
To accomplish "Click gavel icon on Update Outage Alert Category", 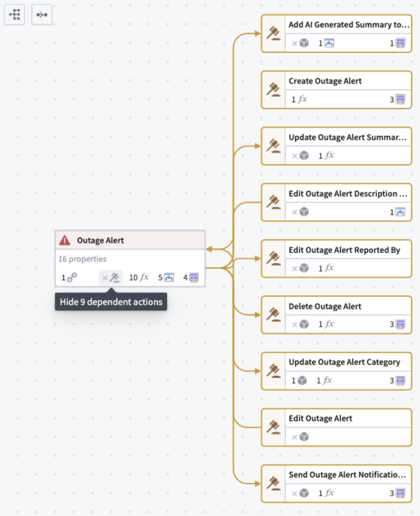I will click(274, 371).
